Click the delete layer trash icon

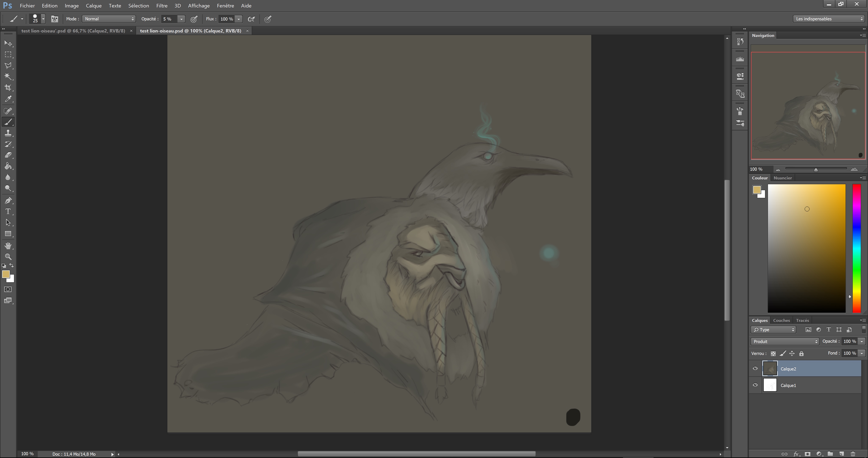pos(853,454)
